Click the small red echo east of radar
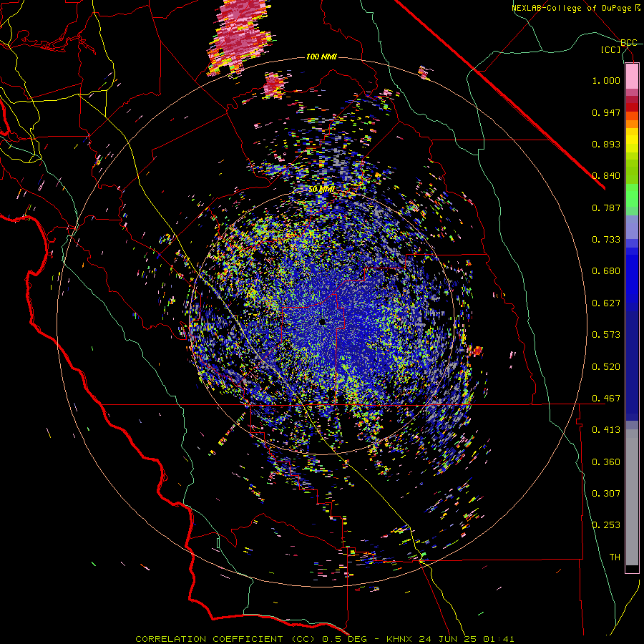The width and height of the screenshot is (644, 644). 478,351
